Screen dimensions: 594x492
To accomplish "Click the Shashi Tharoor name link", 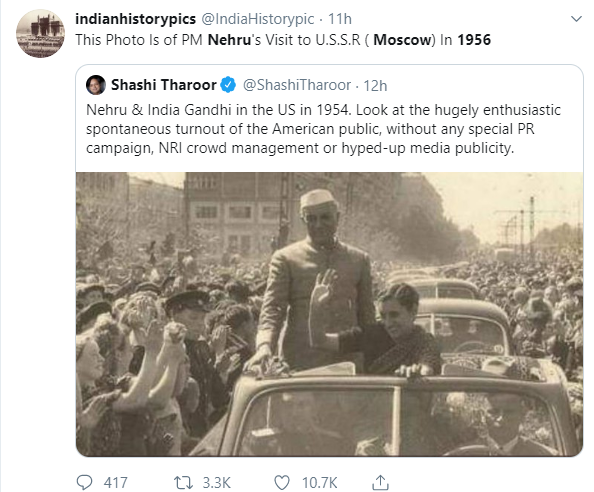I will [163, 85].
